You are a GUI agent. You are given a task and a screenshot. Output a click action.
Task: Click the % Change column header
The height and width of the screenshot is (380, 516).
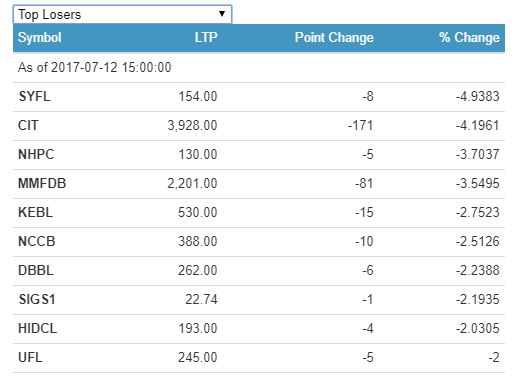[469, 37]
